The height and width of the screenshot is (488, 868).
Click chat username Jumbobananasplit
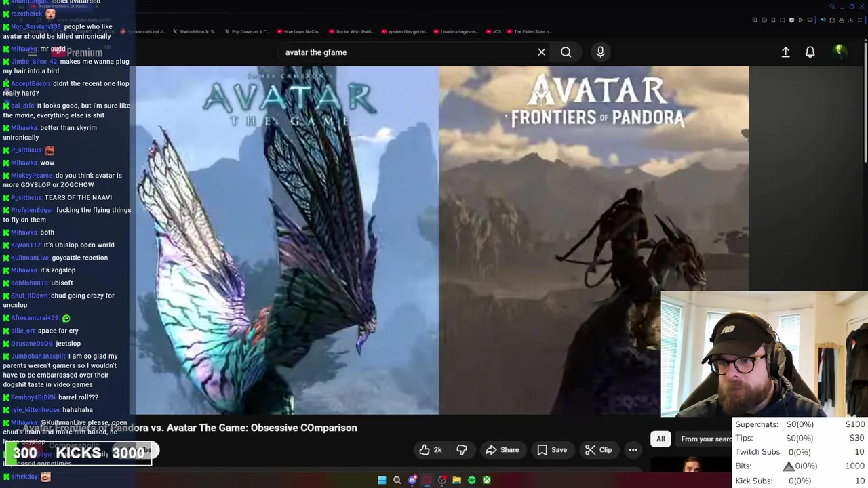tap(38, 356)
